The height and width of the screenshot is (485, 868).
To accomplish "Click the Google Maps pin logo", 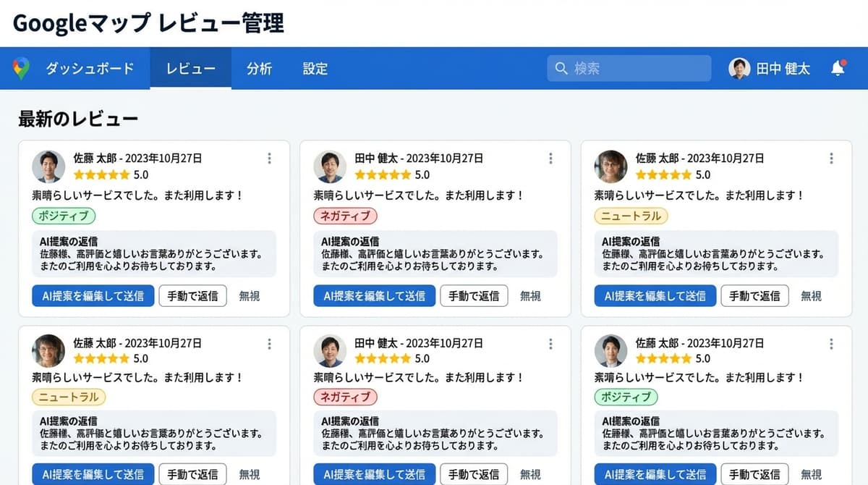I will tap(21, 69).
